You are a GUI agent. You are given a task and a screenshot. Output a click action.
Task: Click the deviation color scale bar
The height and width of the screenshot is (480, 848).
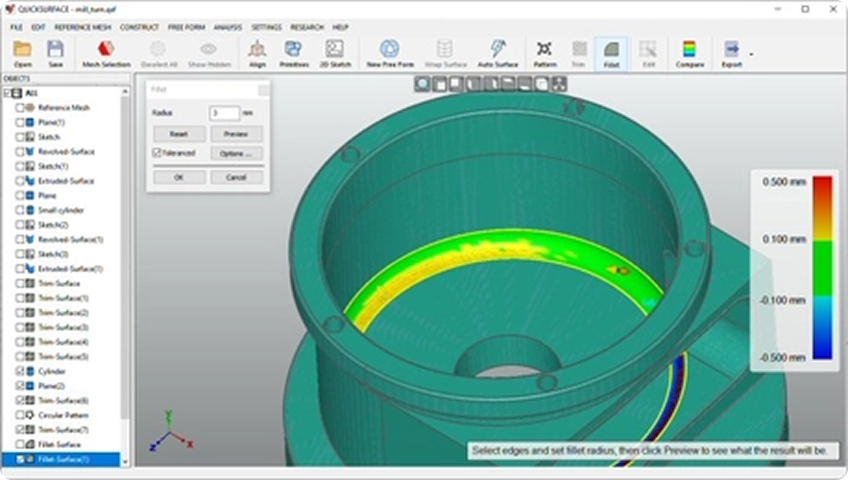822,267
